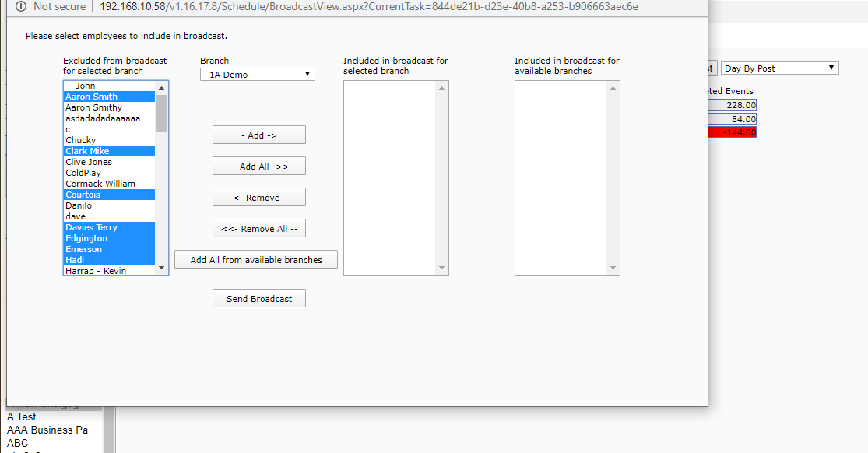The width and height of the screenshot is (868, 453).
Task: Send the broadcast with Send Broadcast button
Action: [258, 299]
